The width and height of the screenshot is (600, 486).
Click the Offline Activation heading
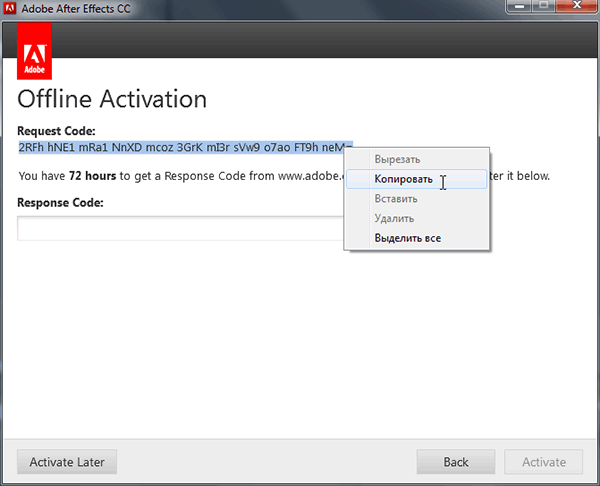112,99
